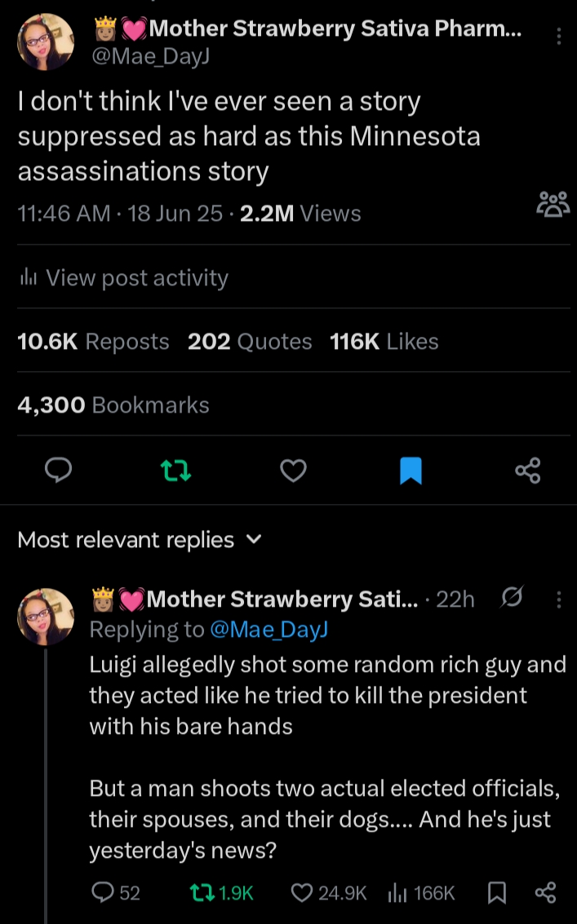Image resolution: width=577 pixels, height=924 pixels.
Task: Share the main post via share icon
Action: coord(528,470)
